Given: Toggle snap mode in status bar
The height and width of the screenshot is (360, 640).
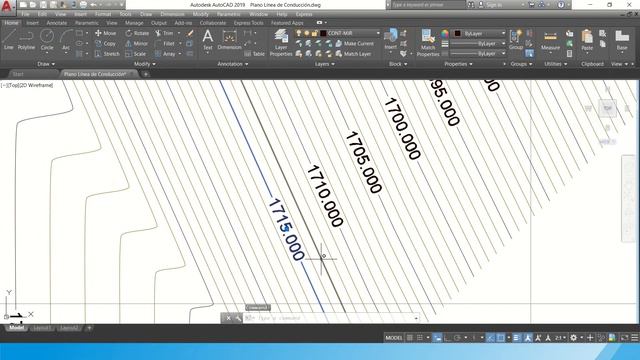Looking at the screenshot, I should [420, 338].
